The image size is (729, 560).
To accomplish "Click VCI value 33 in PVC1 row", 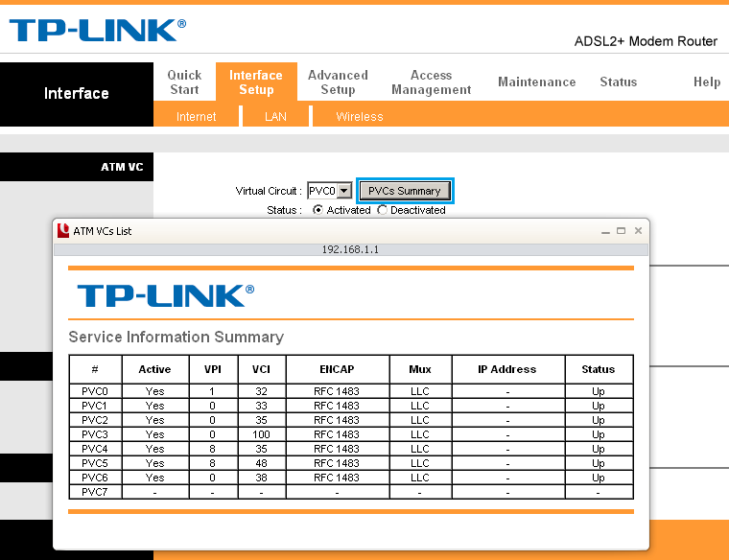I will tap(261, 406).
